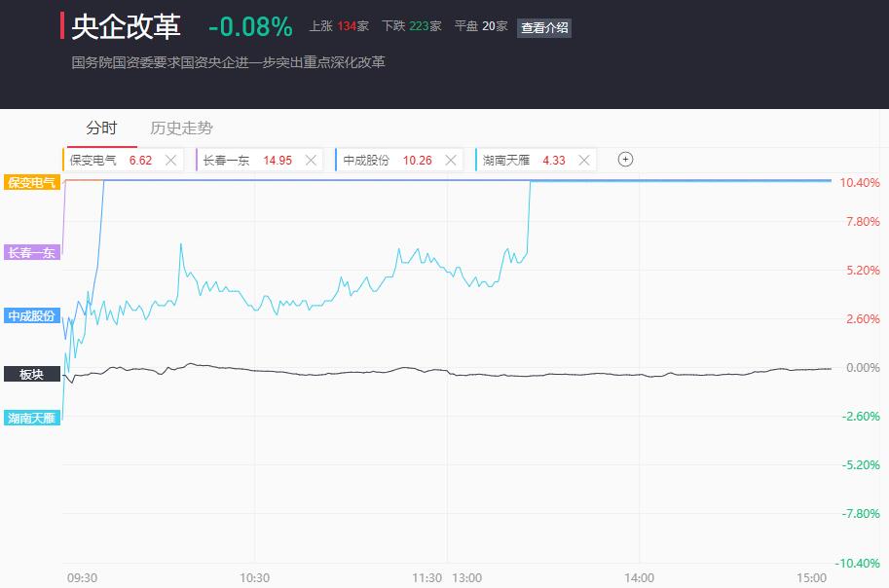Click the orange 保变电气 line label
889x588 pixels.
(32, 182)
